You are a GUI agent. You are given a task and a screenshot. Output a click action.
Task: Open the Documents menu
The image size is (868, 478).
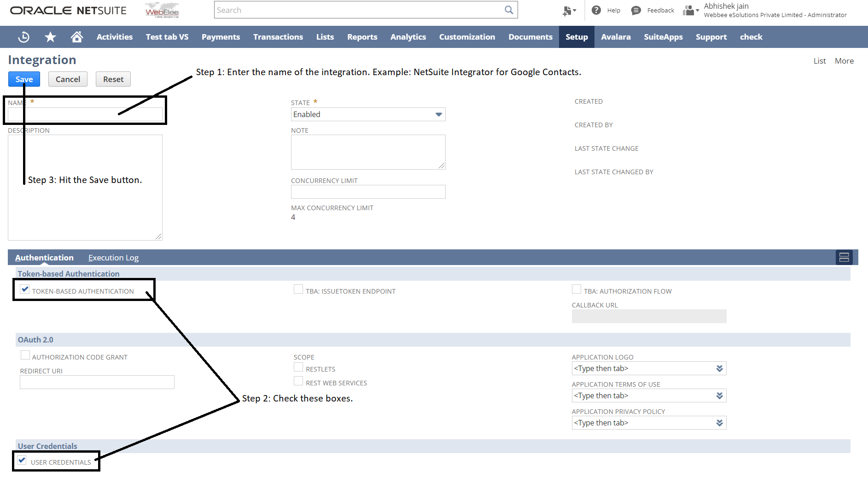click(530, 37)
